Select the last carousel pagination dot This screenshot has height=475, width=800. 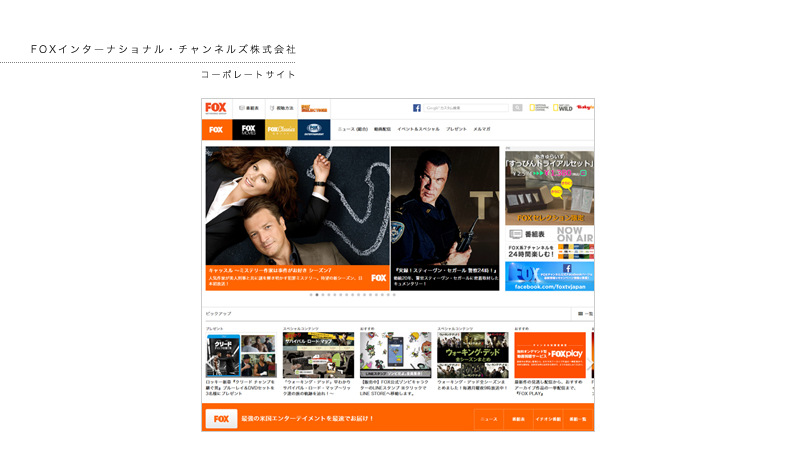(394, 295)
